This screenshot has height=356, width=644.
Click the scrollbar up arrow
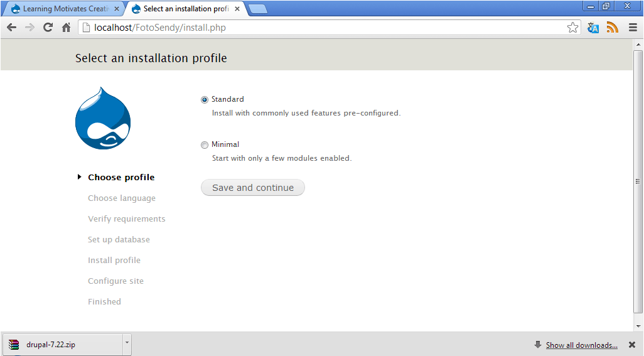(638, 45)
